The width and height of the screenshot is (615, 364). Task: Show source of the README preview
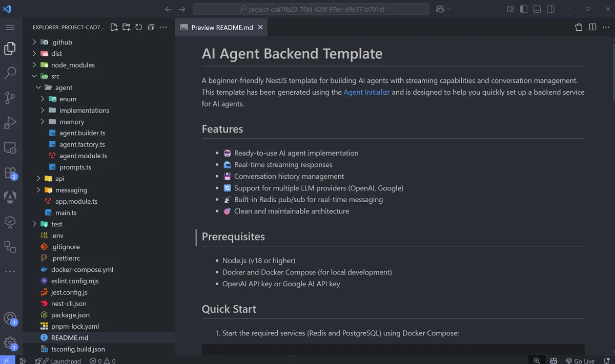[x=579, y=27]
